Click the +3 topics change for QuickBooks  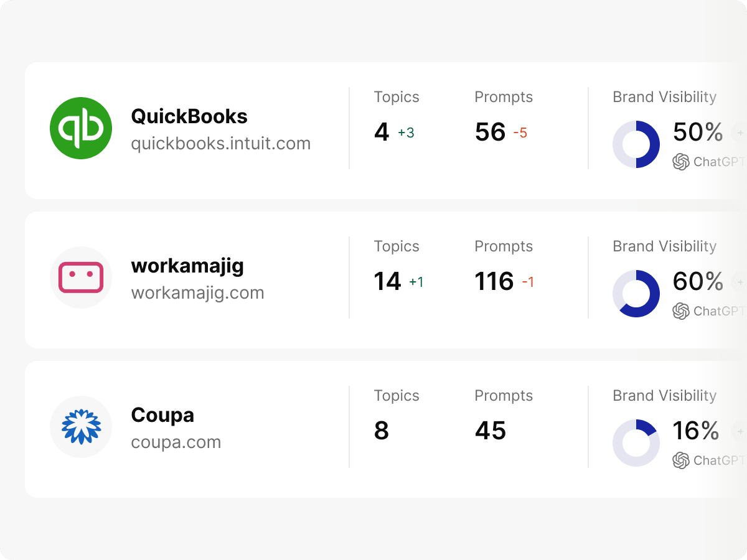pyautogui.click(x=406, y=133)
